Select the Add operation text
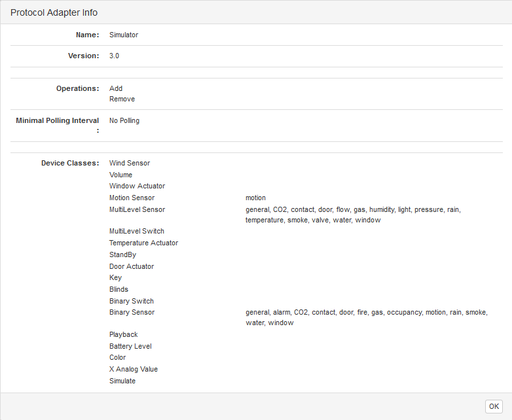Screen dimensions: 512x420 pos(116,88)
